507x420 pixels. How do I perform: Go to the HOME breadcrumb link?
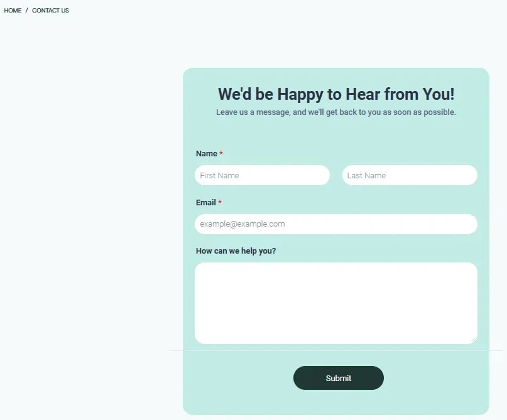(x=13, y=10)
